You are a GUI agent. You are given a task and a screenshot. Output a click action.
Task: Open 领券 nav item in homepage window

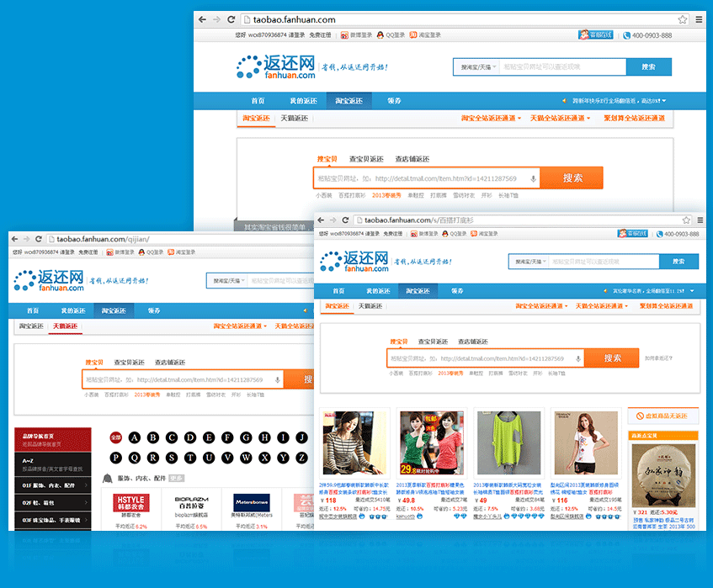(394, 101)
